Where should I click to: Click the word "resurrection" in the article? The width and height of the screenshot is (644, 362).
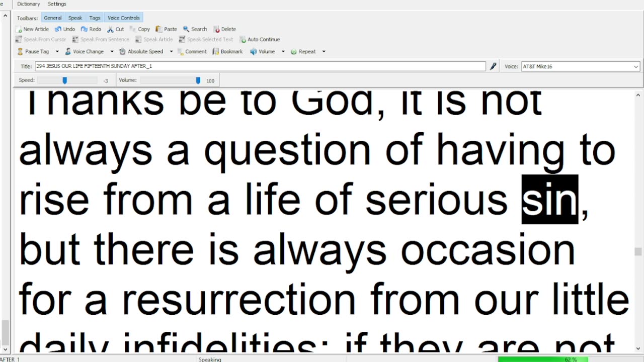click(238, 300)
